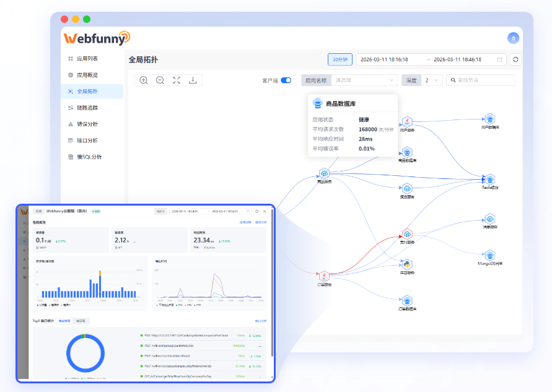552x392 pixels.
Task: Refresh the topology with the reload icon
Action: click(x=515, y=59)
